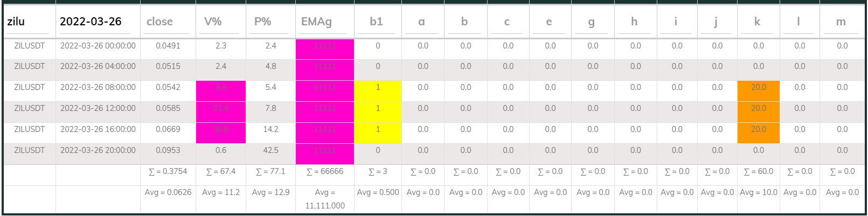The height and width of the screenshot is (216, 868).
Task: Select the P% column header
Action: pos(262,22)
